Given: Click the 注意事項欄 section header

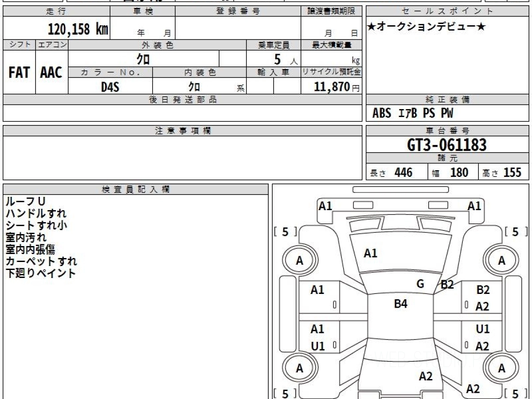Looking at the screenshot, I should 183,131.
